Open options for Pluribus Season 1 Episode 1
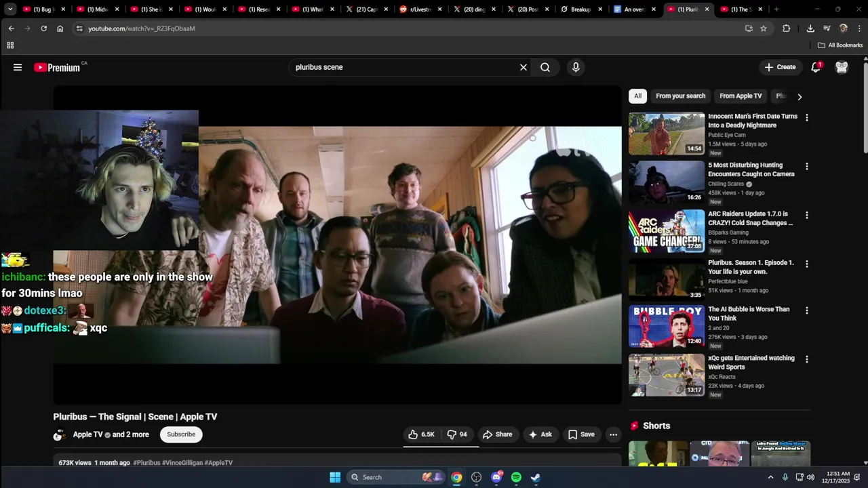The height and width of the screenshot is (488, 868). click(x=806, y=264)
